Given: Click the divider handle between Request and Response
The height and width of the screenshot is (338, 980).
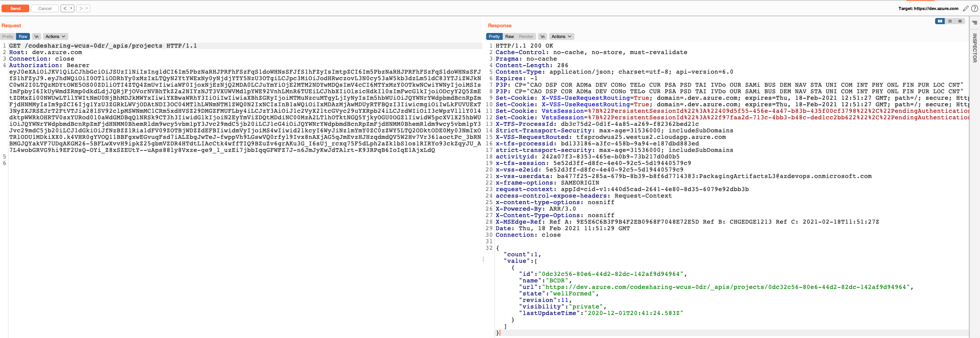Looking at the screenshot, I should pos(483,259).
